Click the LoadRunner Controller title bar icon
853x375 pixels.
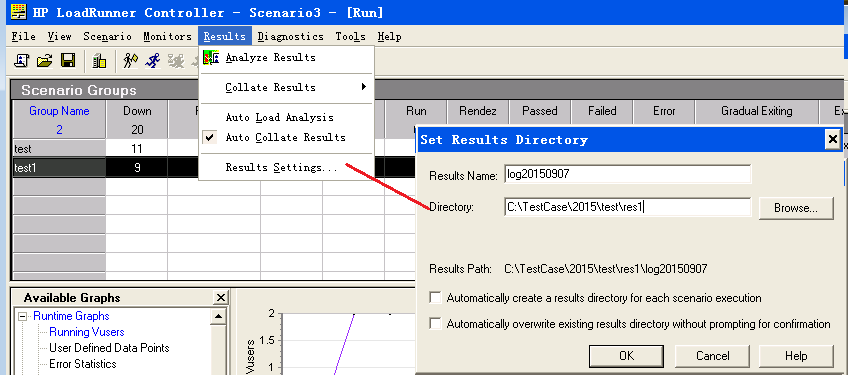pyautogui.click(x=18, y=11)
